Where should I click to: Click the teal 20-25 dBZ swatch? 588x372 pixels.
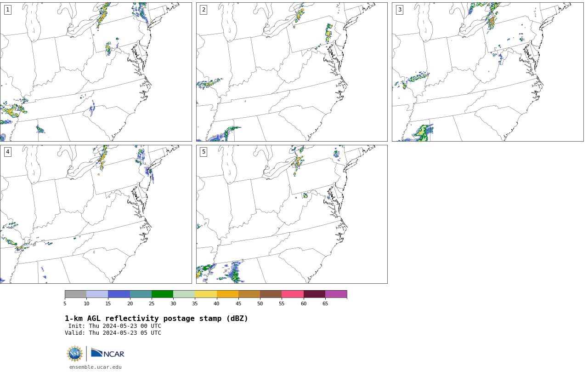coord(141,294)
